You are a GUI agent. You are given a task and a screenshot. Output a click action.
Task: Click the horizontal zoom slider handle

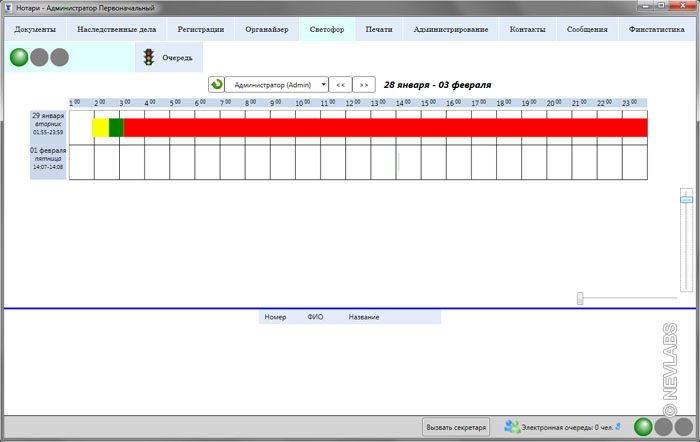point(581,298)
